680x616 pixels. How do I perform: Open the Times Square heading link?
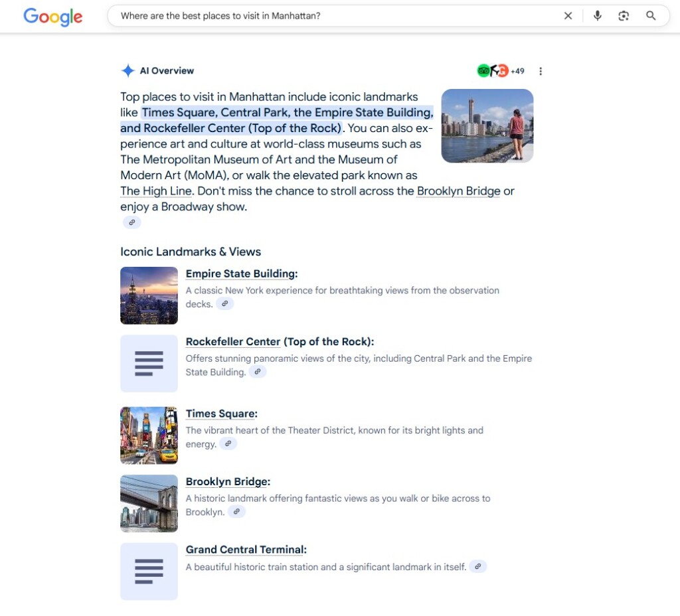tap(222, 414)
